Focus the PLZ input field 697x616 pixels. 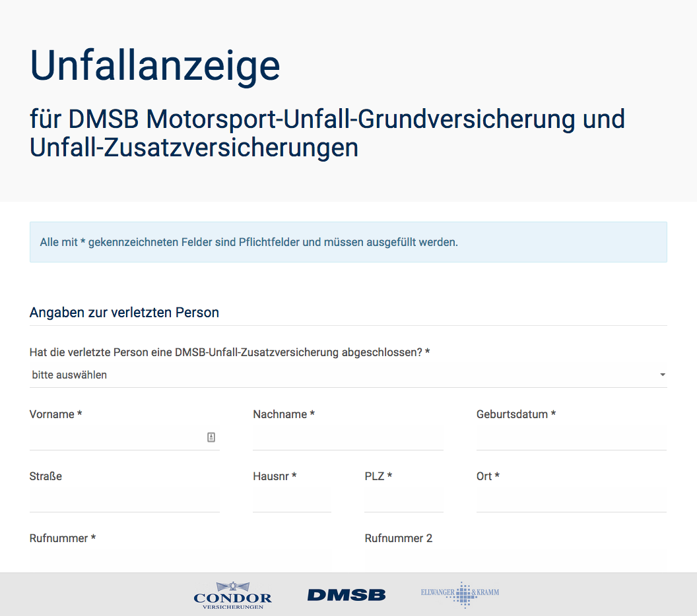pyautogui.click(x=404, y=500)
